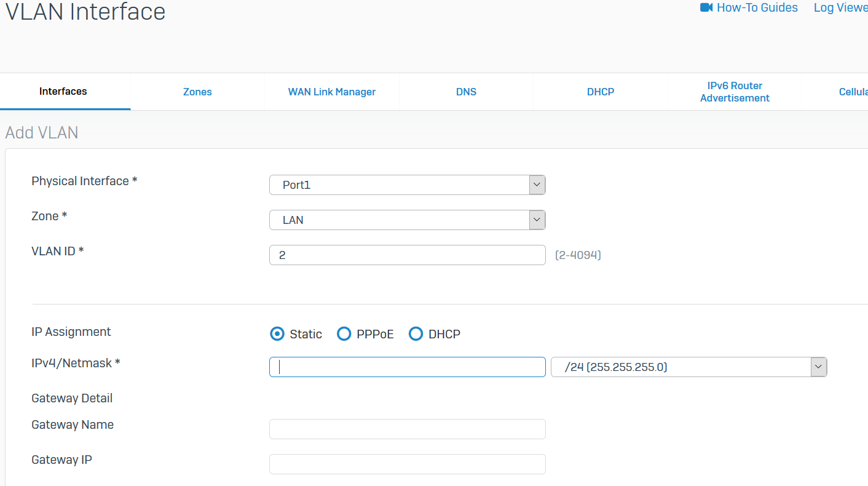Click the Gateway IP text field
The height and width of the screenshot is (486, 868).
[x=407, y=464]
